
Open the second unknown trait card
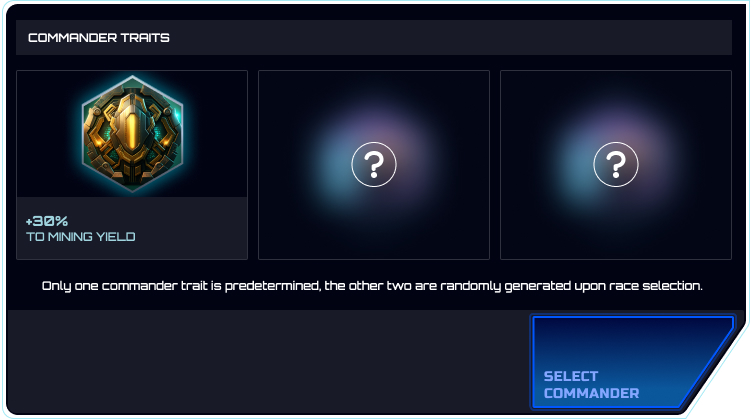click(374, 165)
